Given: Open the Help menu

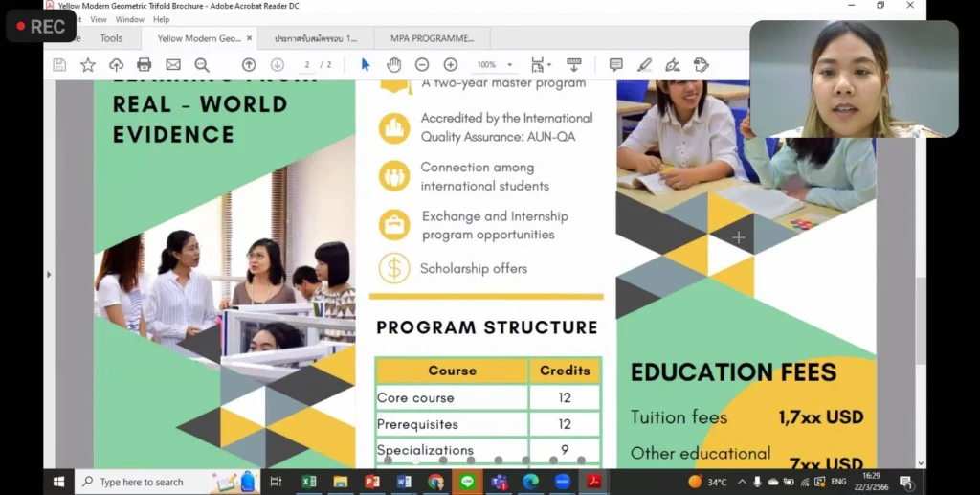Looking at the screenshot, I should click(x=161, y=19).
